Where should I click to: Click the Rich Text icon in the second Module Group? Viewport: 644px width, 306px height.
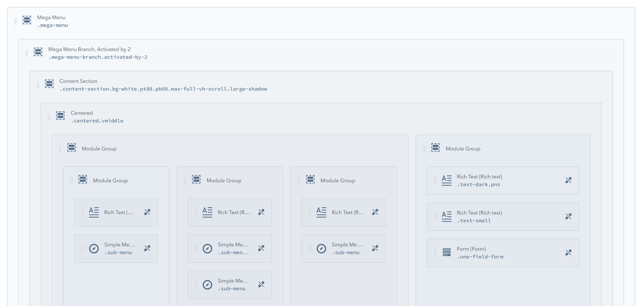[207, 212]
